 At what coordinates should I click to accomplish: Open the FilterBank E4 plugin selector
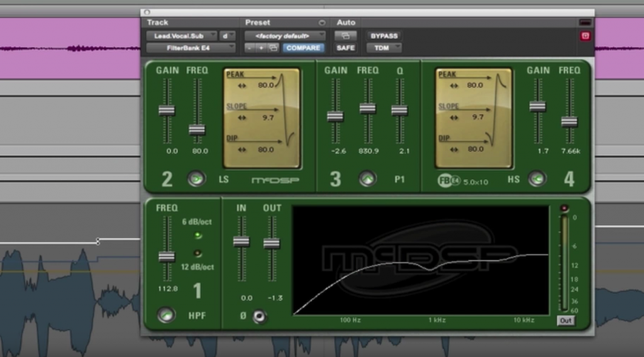pyautogui.click(x=191, y=48)
